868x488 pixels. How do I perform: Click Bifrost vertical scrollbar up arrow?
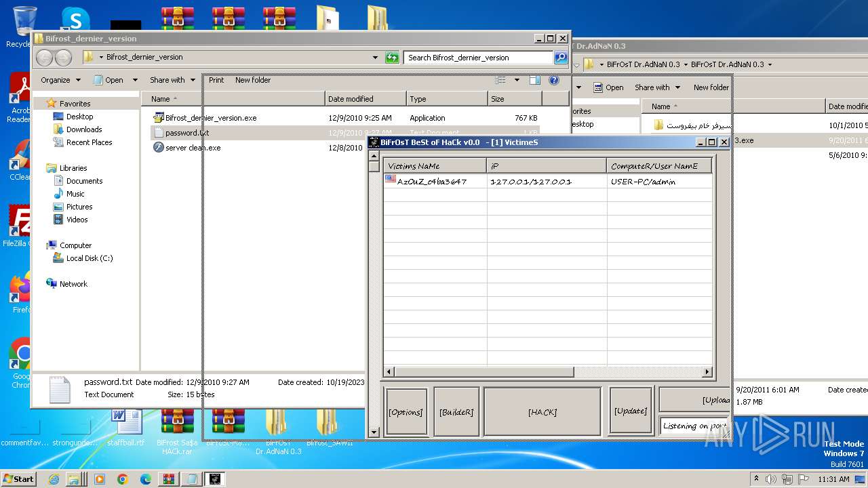coord(374,156)
